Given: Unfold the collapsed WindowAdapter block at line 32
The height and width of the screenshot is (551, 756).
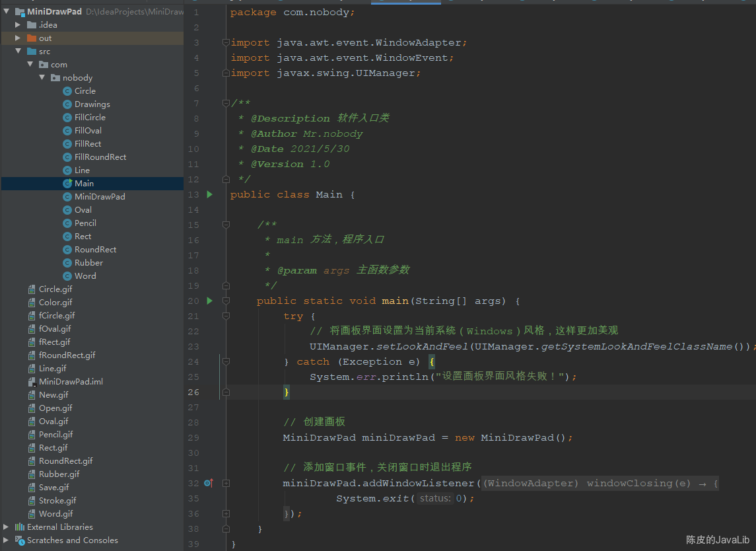Looking at the screenshot, I should (x=226, y=483).
